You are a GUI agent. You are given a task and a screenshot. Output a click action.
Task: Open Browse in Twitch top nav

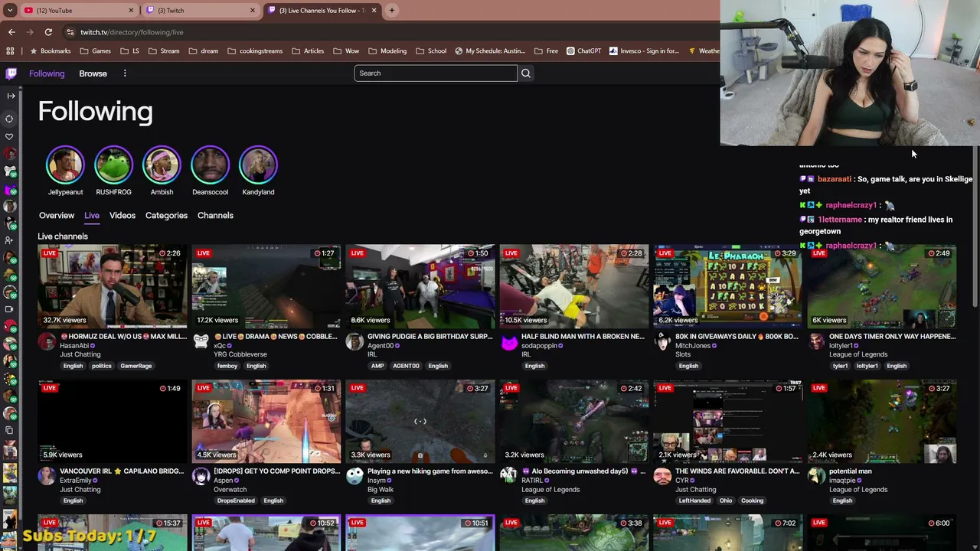(93, 73)
